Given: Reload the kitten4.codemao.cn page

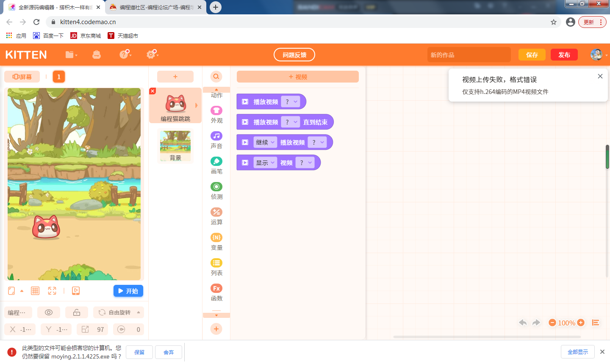Looking at the screenshot, I should click(36, 22).
